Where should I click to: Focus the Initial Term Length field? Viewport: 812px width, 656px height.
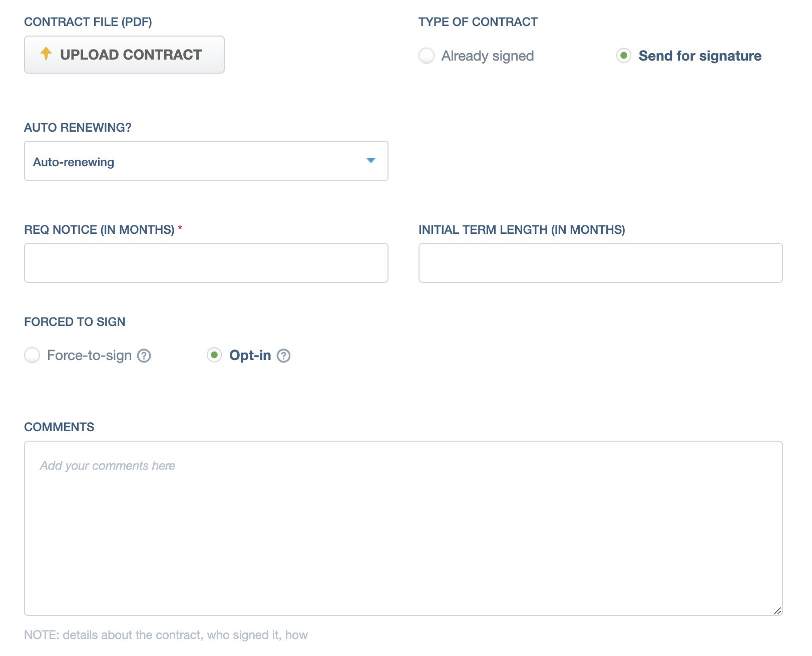point(601,263)
